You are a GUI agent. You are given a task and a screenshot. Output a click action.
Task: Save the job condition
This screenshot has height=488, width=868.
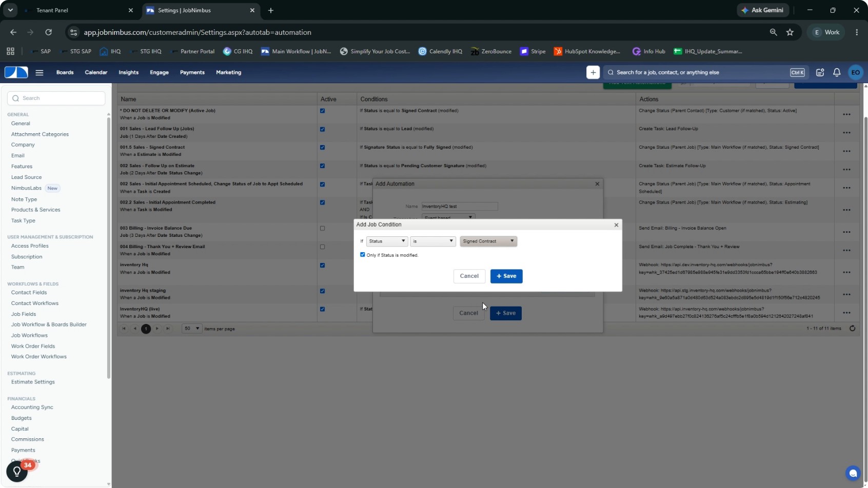506,276
